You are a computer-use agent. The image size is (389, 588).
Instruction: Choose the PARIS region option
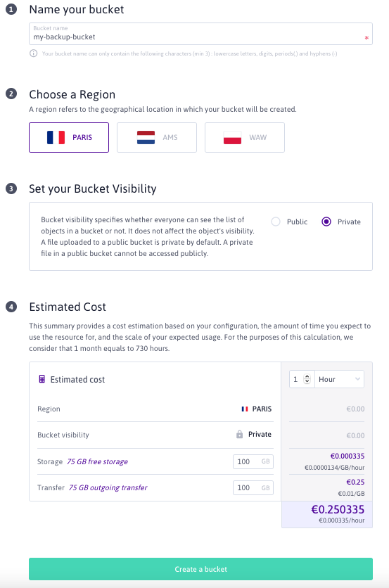coord(69,138)
